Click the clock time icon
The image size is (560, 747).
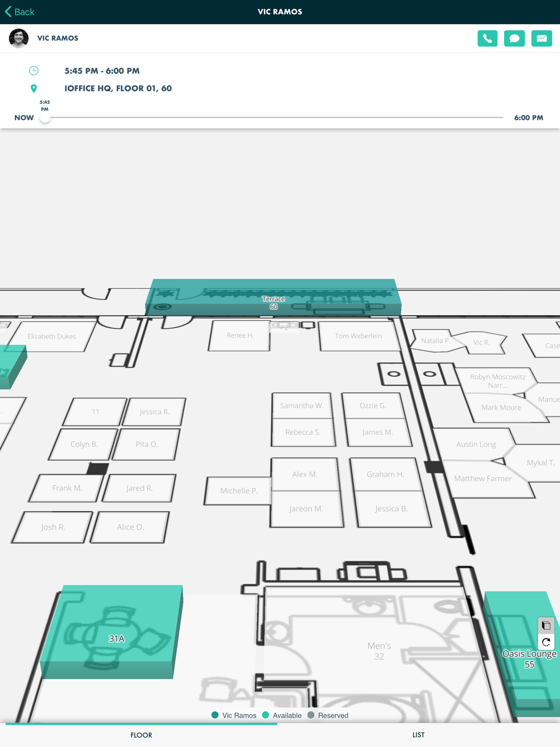(34, 71)
